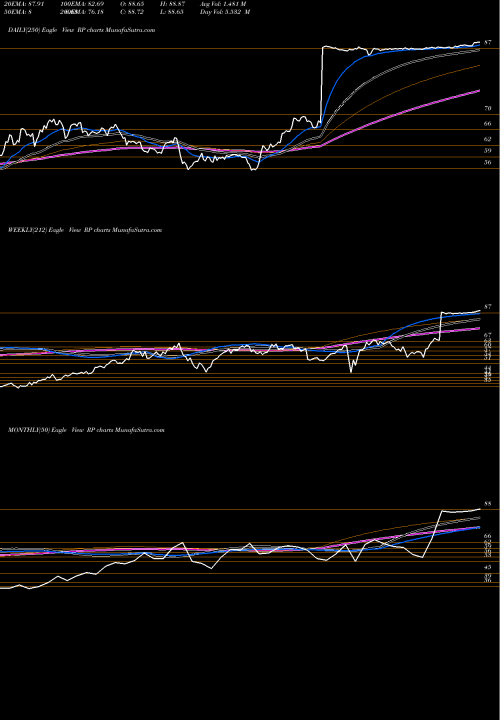Click the 56 price label on daily chart

pyautogui.click(x=488, y=162)
